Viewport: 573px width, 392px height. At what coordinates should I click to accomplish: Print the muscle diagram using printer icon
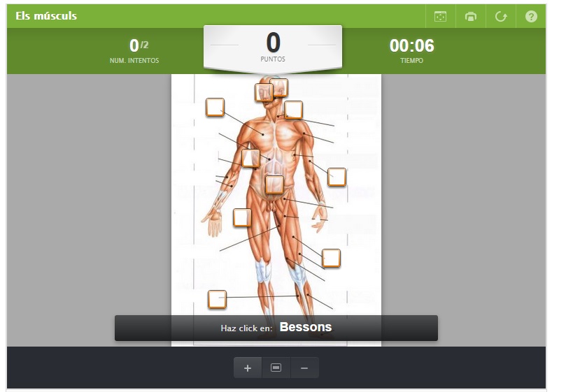click(x=471, y=17)
